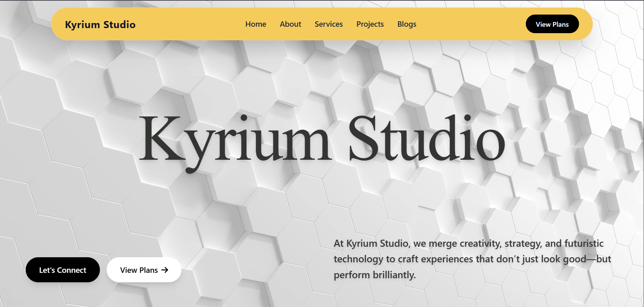This screenshot has height=307, width=644.
Task: Go to the About page
Action: [x=290, y=24]
